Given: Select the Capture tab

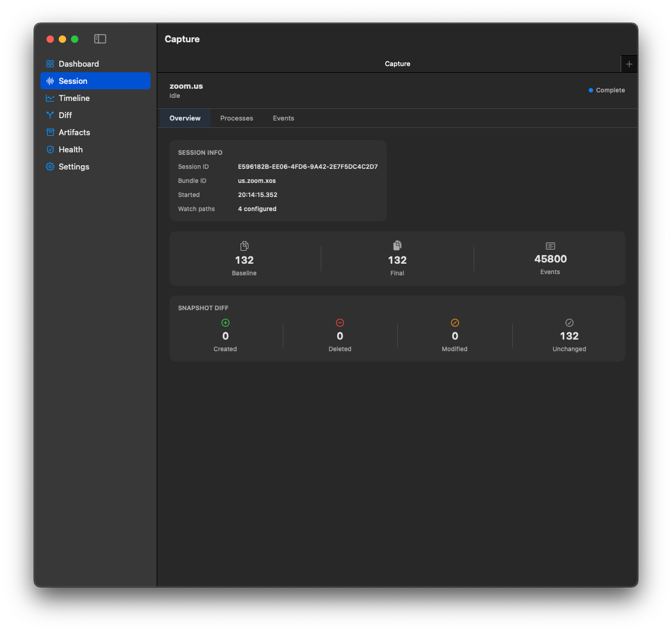Looking at the screenshot, I should [397, 64].
